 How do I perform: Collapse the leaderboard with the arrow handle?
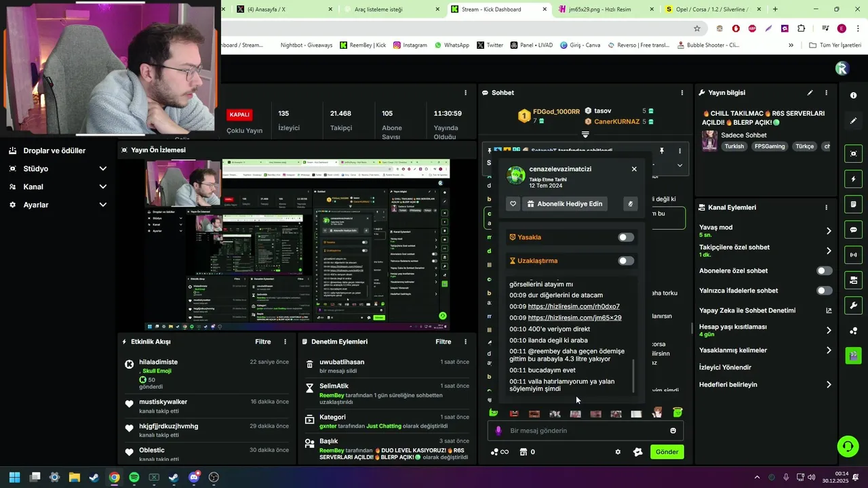585,134
